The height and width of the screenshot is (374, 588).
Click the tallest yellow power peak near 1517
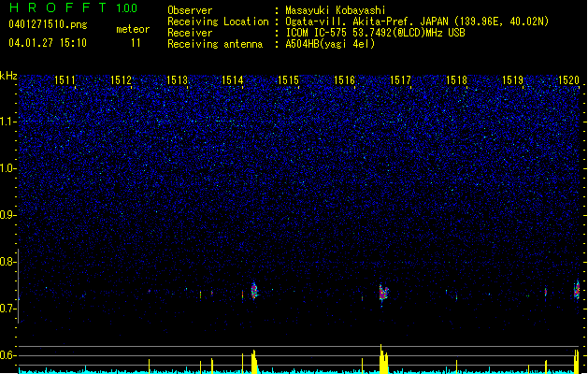[x=381, y=359]
